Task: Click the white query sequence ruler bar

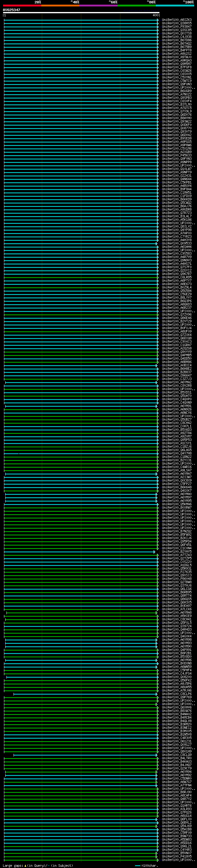Action: click(x=81, y=12)
